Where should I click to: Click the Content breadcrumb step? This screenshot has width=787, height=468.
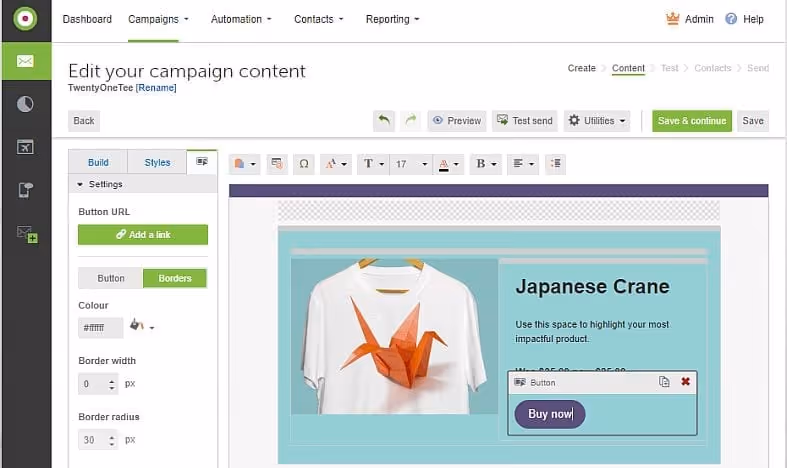click(x=628, y=68)
